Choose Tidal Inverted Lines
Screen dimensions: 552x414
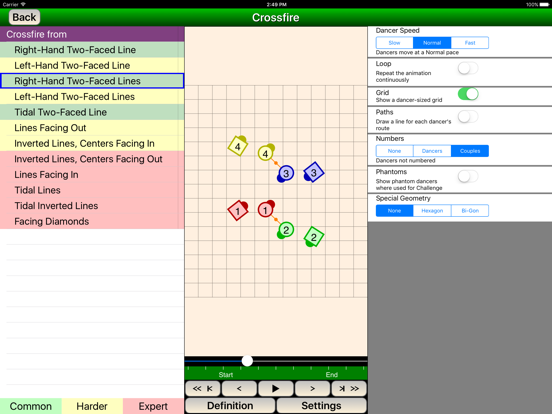coord(92,206)
